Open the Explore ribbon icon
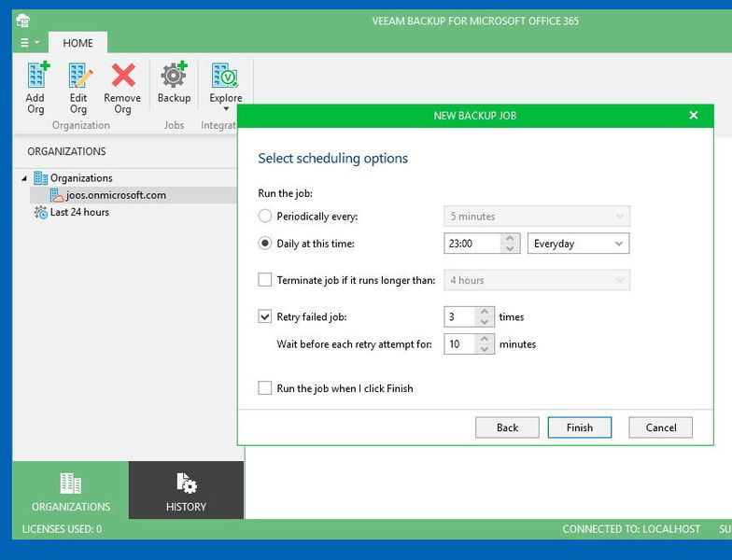This screenshot has height=560, width=732. click(224, 76)
